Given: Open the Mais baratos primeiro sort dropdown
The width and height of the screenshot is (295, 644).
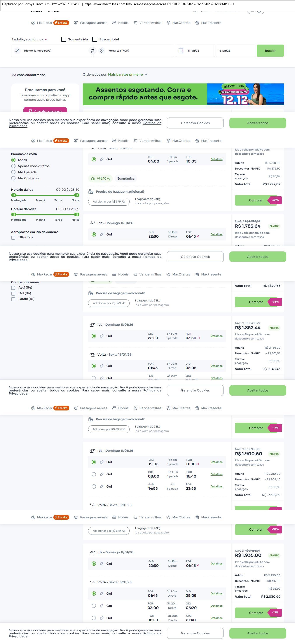Looking at the screenshot, I should click(x=128, y=74).
